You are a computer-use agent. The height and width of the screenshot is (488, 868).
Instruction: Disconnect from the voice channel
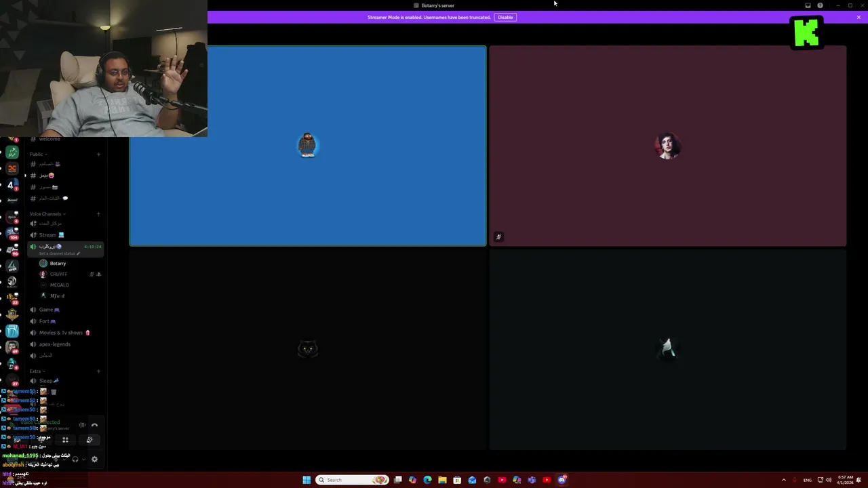click(94, 426)
